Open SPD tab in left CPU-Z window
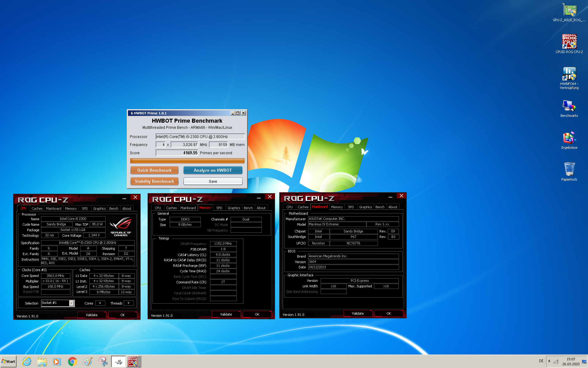This screenshot has width=588, height=368. [x=85, y=209]
